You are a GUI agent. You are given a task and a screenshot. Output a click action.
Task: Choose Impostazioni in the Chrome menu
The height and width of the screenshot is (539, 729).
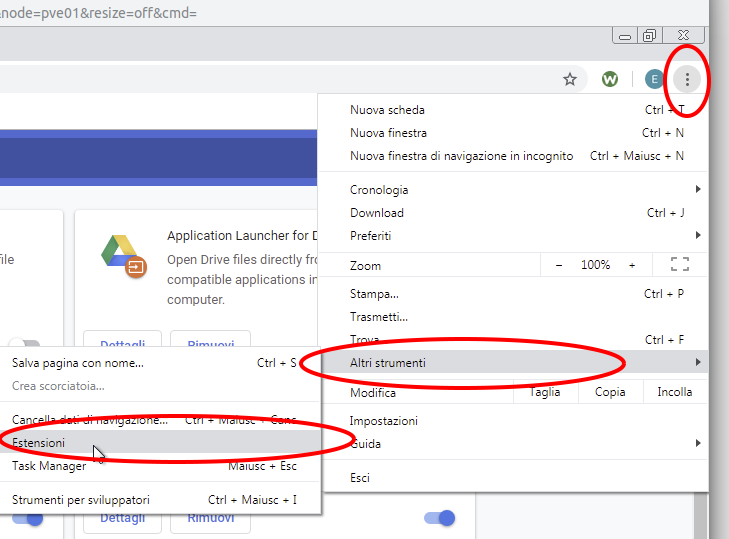tap(384, 421)
